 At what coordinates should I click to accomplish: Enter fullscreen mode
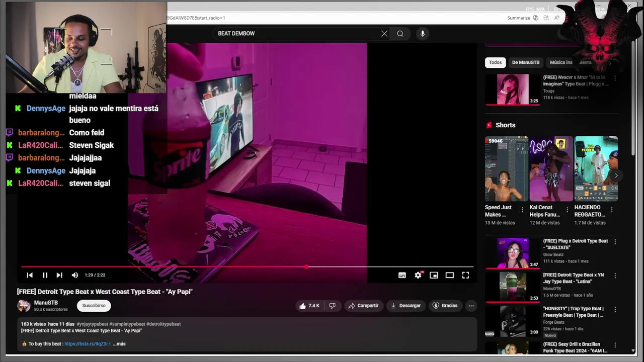click(465, 275)
